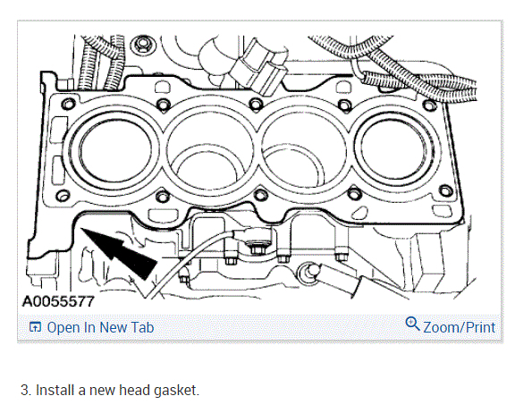
Task: Click the large black arrow in the diagram
Action: 119,253
